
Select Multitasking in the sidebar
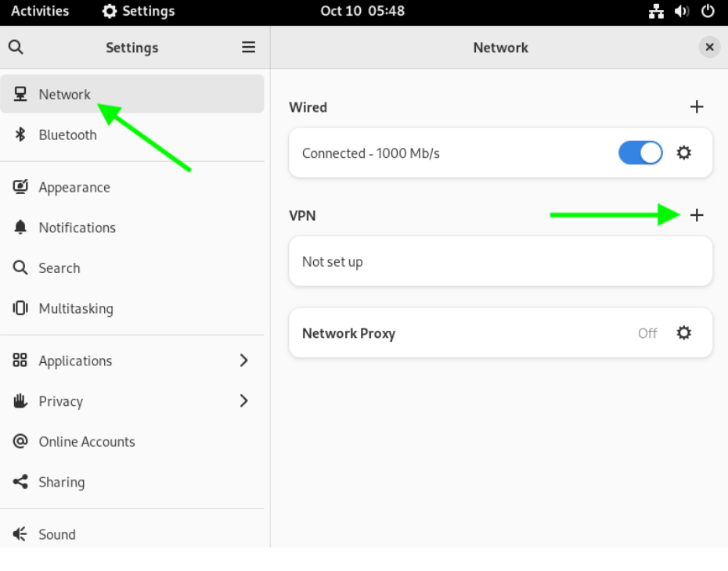(x=75, y=309)
